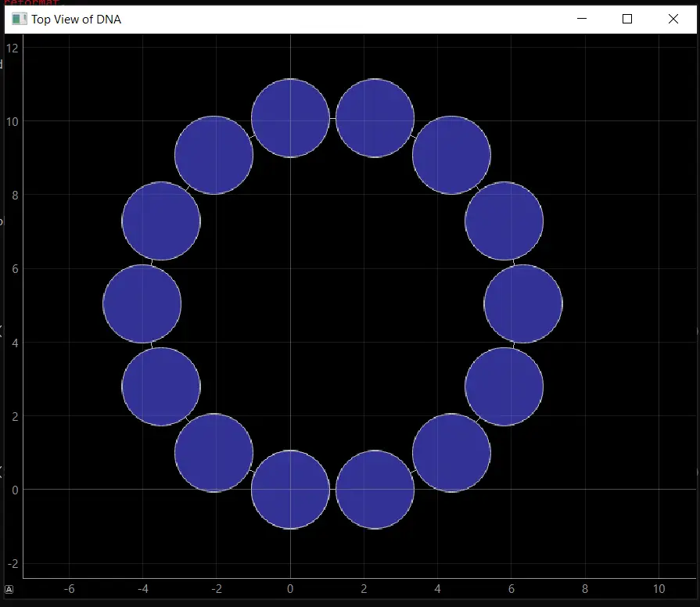700x607 pixels.
Task: Click the top circle crossed by the vertical axis
Action: [290, 118]
